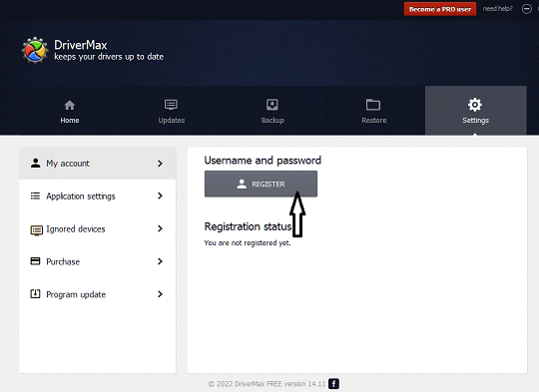The width and height of the screenshot is (539, 392).
Task: Click 'keeps your drivers up to date' tagline
Action: click(109, 57)
